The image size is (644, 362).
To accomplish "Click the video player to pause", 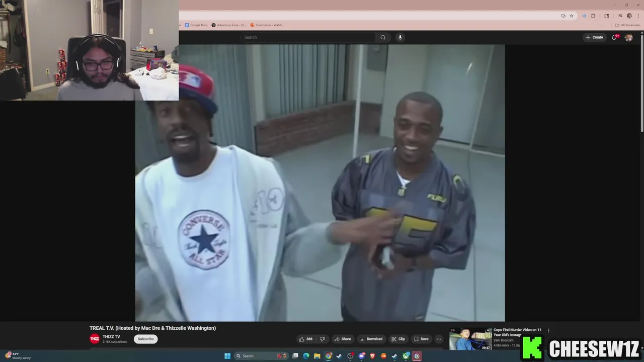I will (319, 183).
